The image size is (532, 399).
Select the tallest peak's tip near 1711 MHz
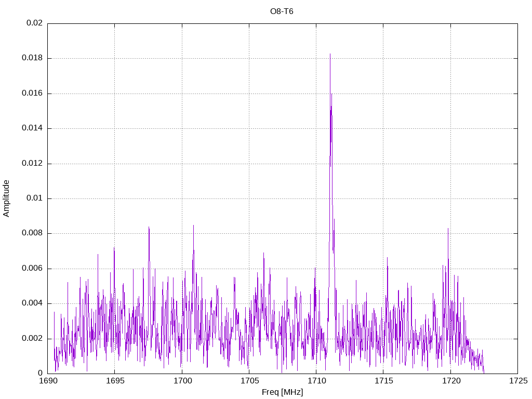(x=330, y=54)
